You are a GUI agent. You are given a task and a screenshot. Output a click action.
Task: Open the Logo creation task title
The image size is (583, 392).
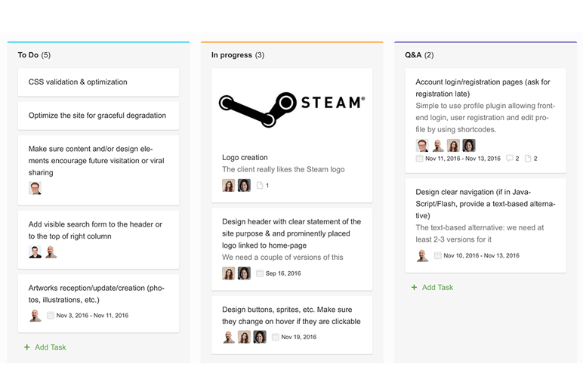point(245,157)
